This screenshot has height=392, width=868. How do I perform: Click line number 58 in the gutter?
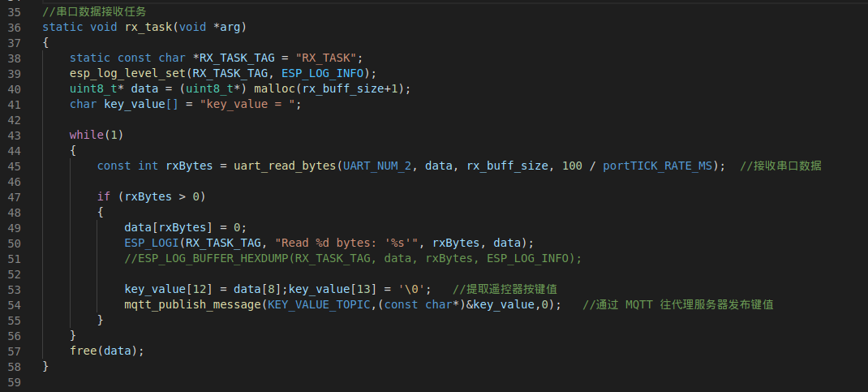coord(13,366)
